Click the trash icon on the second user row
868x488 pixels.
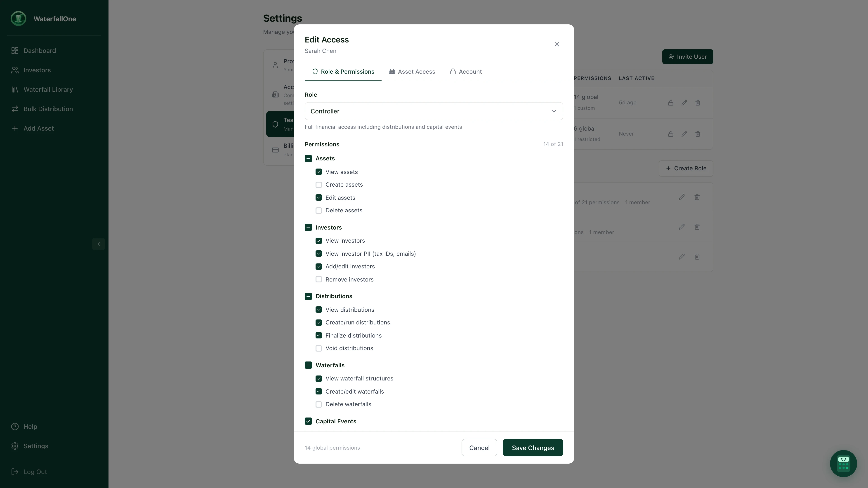698,134
